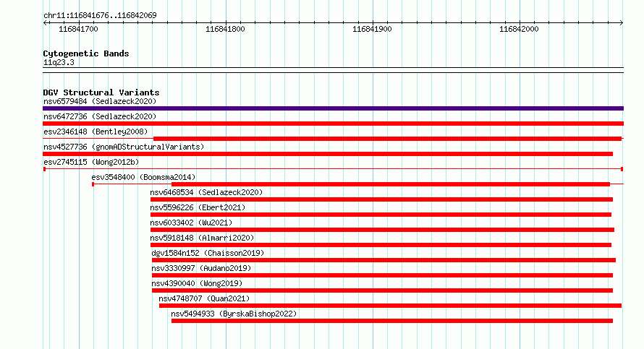Click the red nsv6033402 variant bar
The image size is (644, 349).
tap(382, 230)
